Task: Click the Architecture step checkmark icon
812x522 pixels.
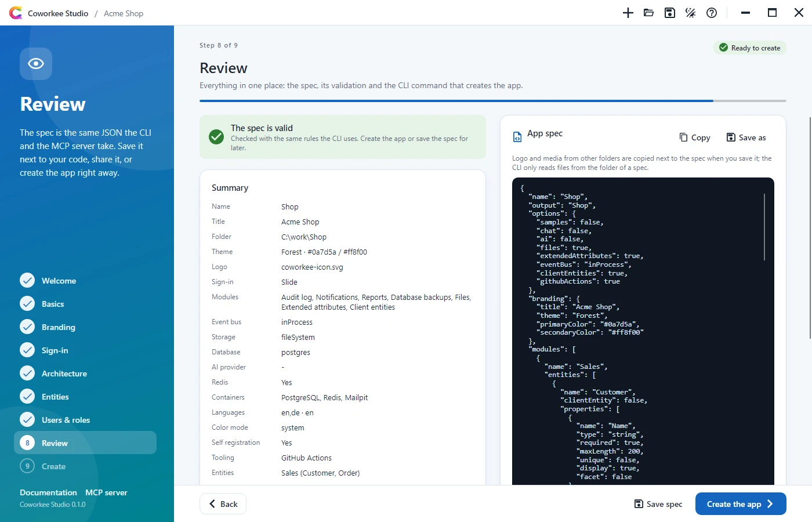Action: click(27, 374)
